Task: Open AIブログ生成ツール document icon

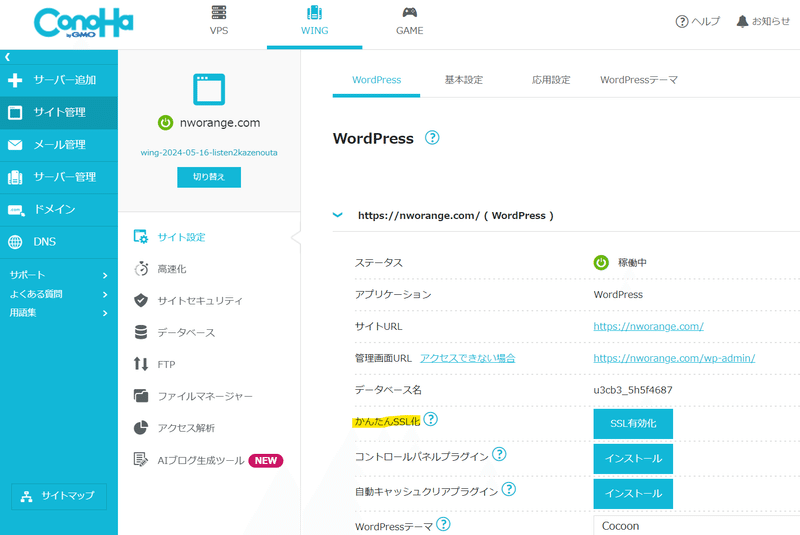Action: [x=141, y=460]
